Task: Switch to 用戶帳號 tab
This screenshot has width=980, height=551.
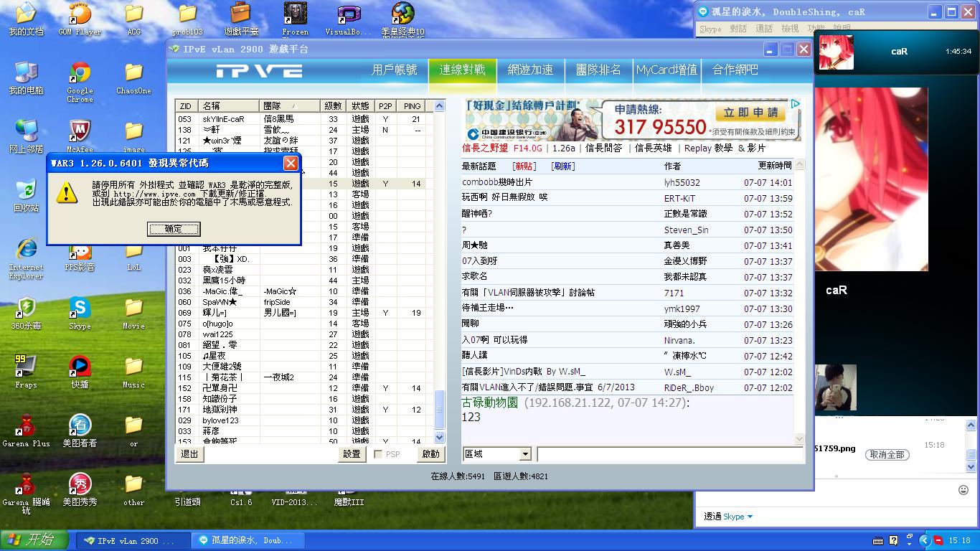Action: (x=394, y=70)
